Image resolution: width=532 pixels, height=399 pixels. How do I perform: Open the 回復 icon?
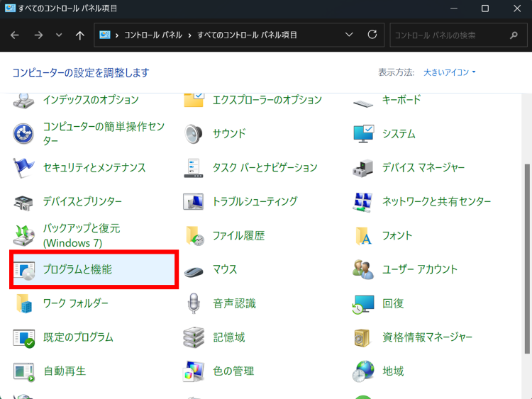363,305
